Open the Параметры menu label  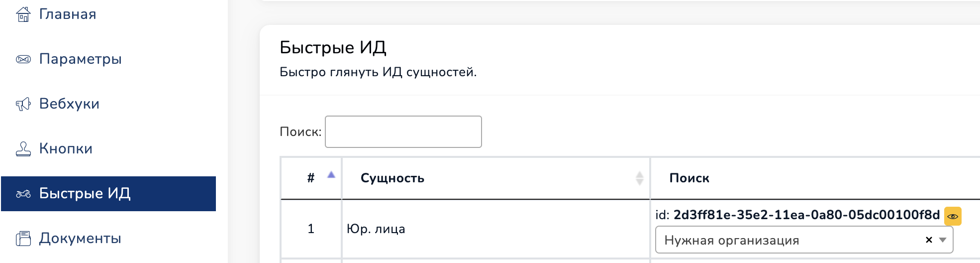[81, 59]
